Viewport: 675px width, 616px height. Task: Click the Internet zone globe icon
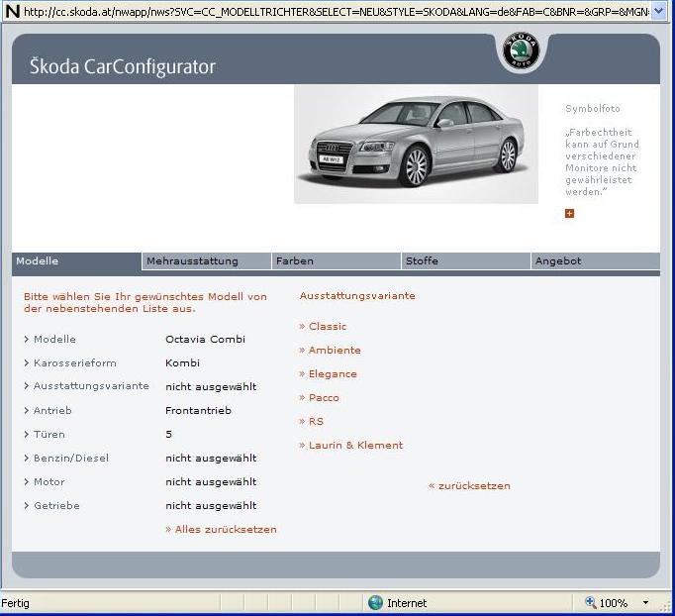pyautogui.click(x=375, y=603)
